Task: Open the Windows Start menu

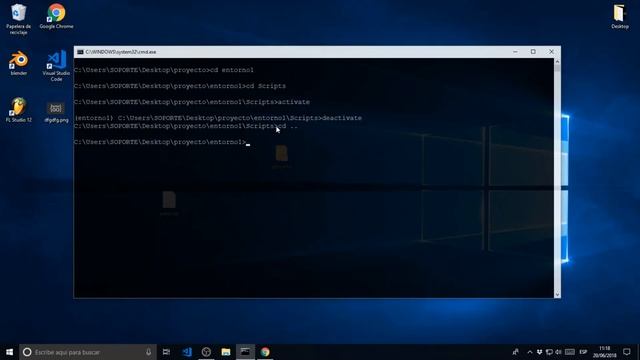Action: tap(9, 352)
